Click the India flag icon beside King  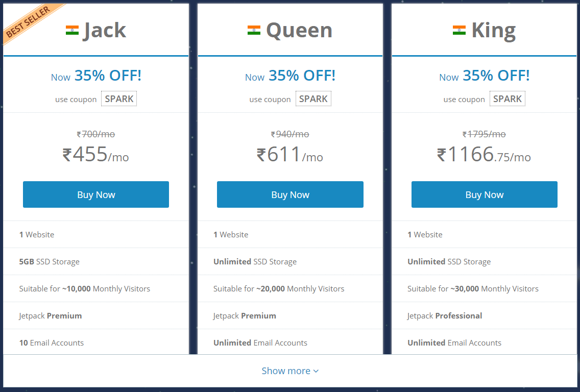[x=459, y=30]
